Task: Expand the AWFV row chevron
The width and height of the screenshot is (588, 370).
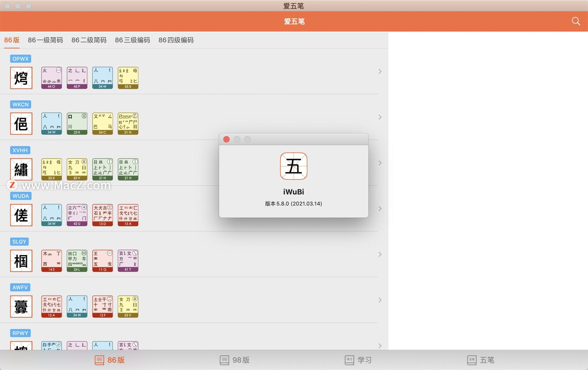Action: pyautogui.click(x=380, y=300)
